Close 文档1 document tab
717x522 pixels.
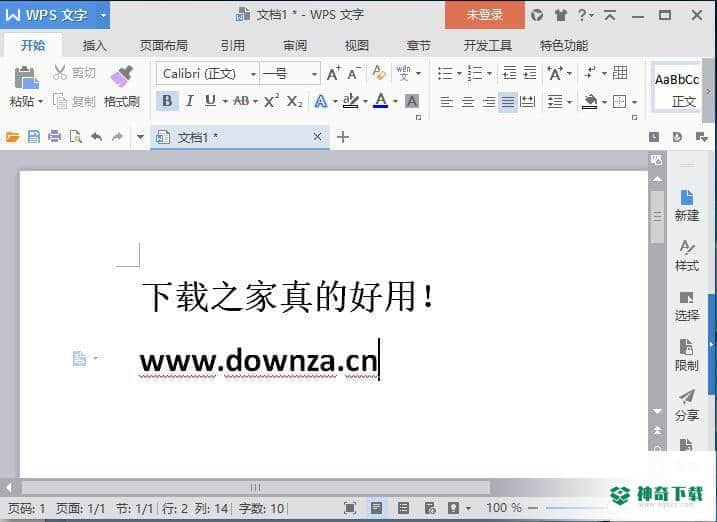(x=317, y=136)
